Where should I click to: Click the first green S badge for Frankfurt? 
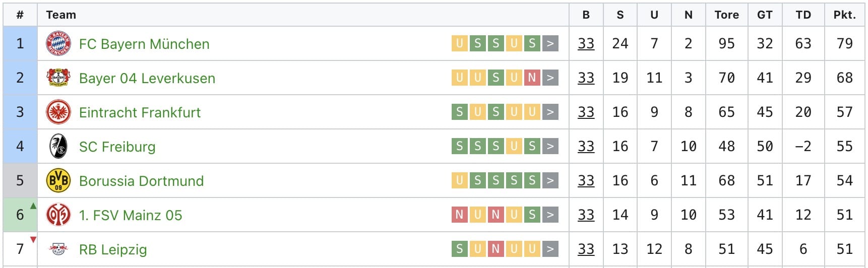point(459,112)
